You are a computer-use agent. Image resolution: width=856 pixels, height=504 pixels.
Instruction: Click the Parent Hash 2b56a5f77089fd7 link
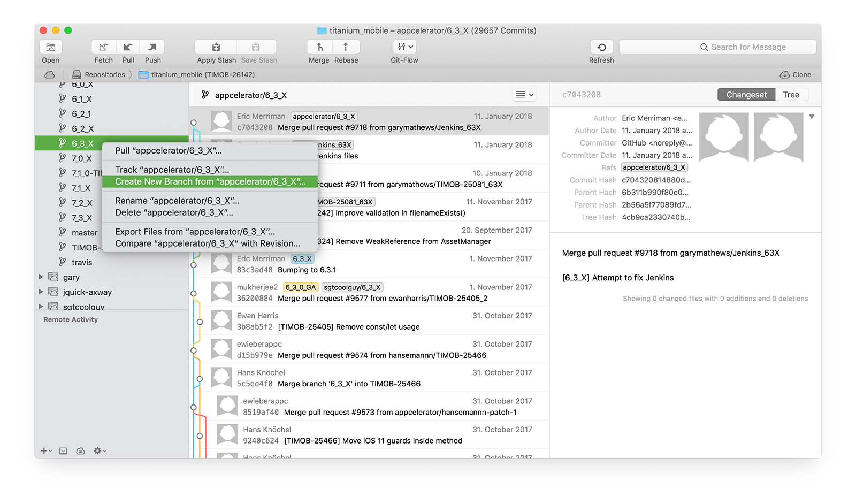(656, 204)
